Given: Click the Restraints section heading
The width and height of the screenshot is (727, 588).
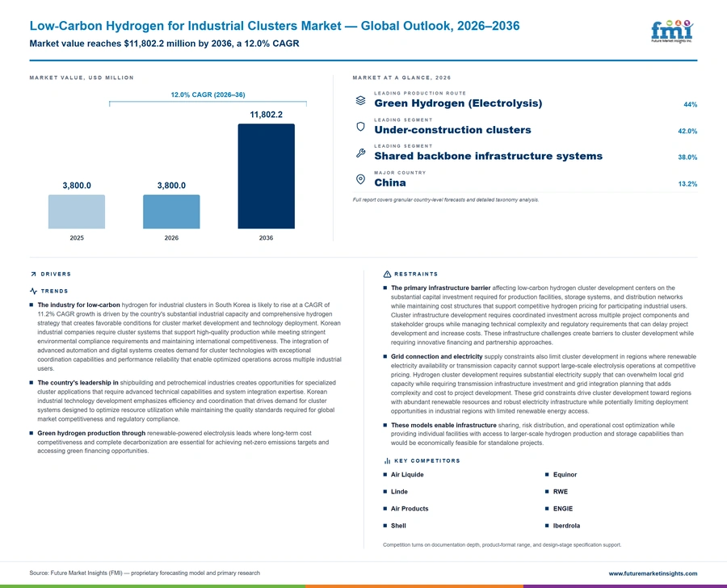Looking at the screenshot, I should [416, 274].
